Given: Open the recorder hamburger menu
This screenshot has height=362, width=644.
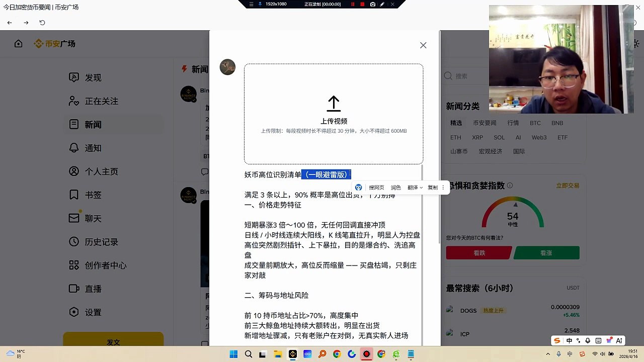Looking at the screenshot, I should point(251,4).
